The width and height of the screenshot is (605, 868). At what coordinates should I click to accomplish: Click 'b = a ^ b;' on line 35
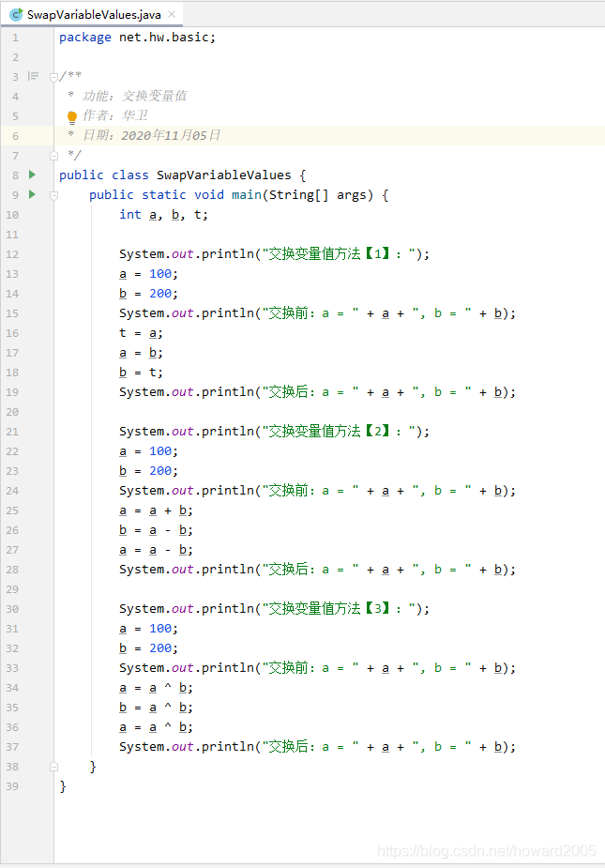(156, 708)
